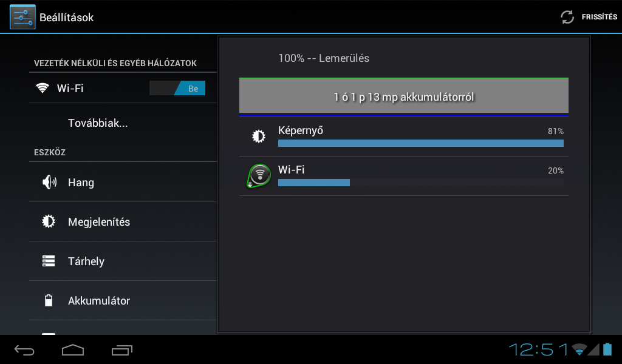Open the recent apps overview

click(x=121, y=350)
